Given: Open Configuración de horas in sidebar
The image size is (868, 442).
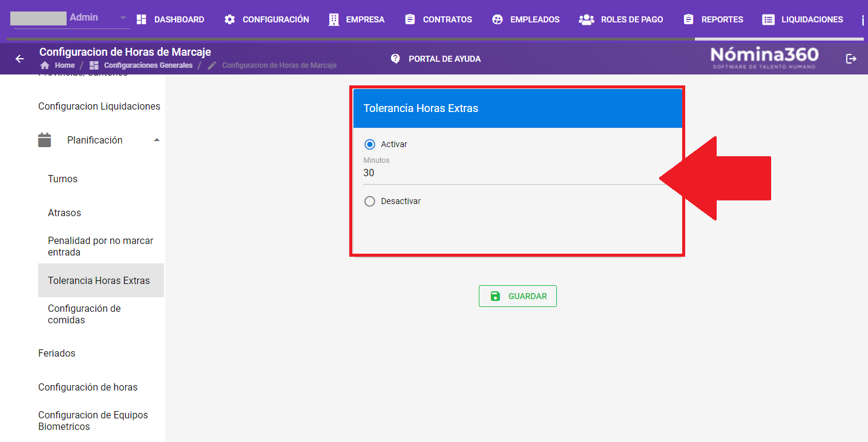Looking at the screenshot, I should [x=88, y=387].
